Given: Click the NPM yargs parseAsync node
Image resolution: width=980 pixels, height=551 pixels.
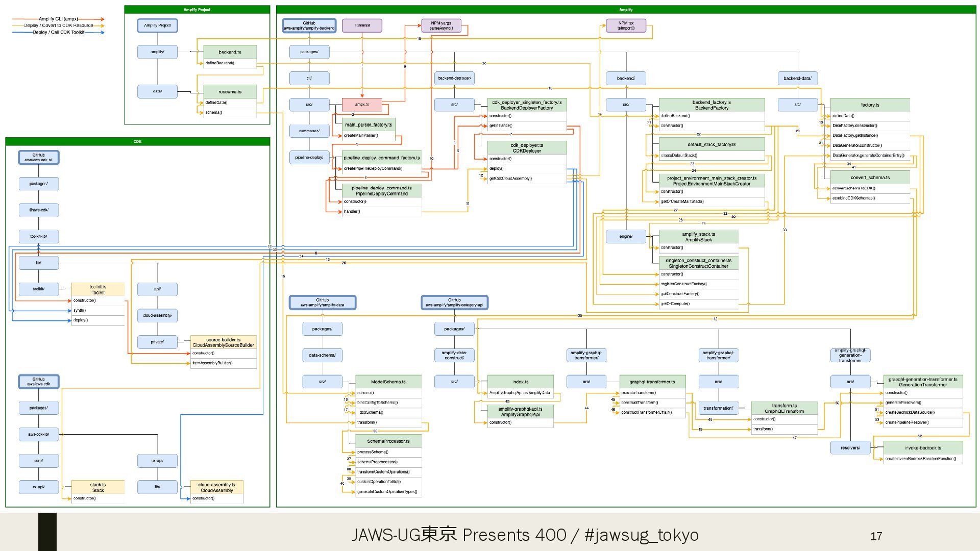Looking at the screenshot, I should (441, 26).
